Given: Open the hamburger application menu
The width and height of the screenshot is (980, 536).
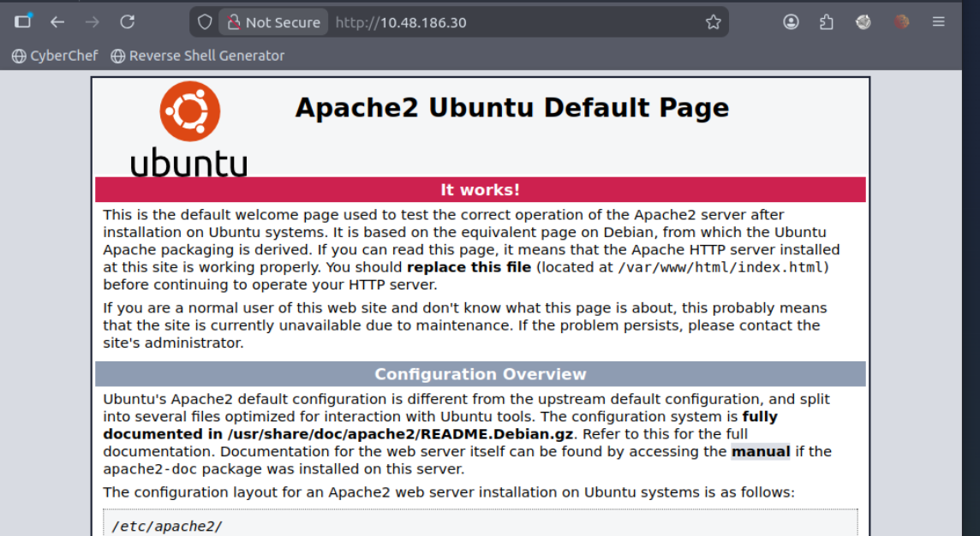Looking at the screenshot, I should click(x=938, y=22).
